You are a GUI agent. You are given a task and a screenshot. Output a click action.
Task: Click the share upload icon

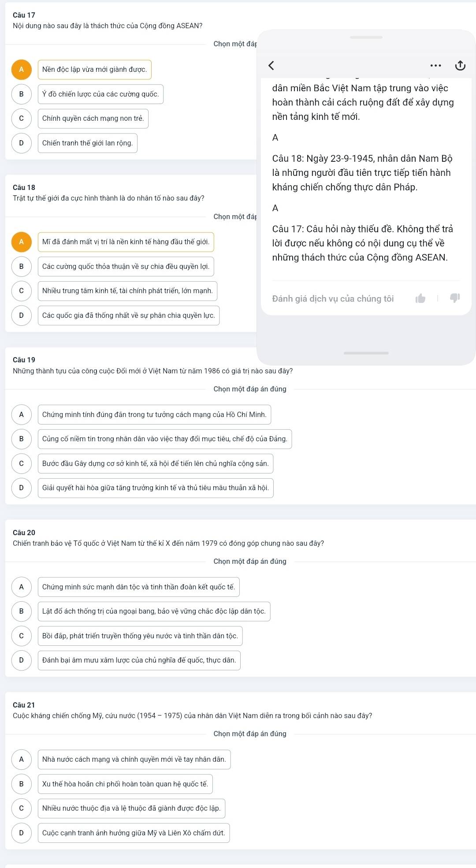(x=460, y=66)
